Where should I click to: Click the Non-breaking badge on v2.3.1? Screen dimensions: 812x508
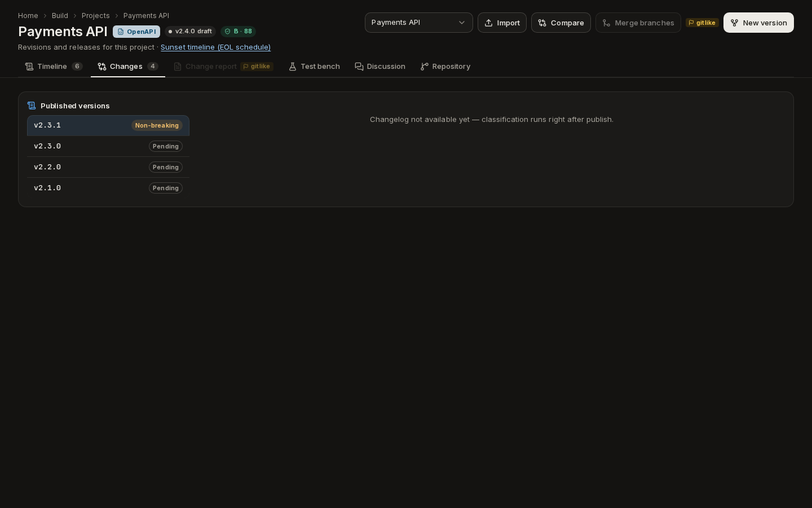tap(157, 125)
